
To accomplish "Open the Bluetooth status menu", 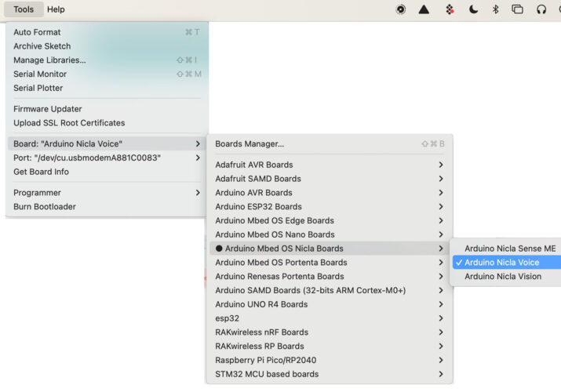I will click(495, 9).
